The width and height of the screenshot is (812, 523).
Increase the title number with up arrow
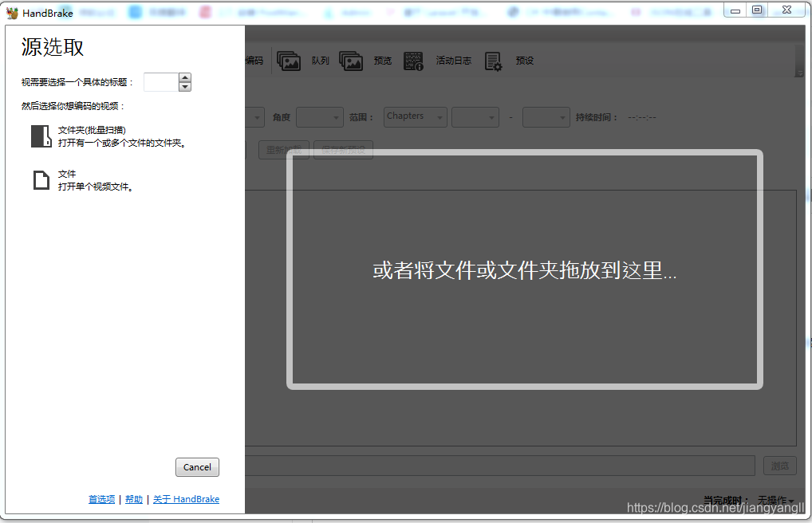(x=185, y=77)
